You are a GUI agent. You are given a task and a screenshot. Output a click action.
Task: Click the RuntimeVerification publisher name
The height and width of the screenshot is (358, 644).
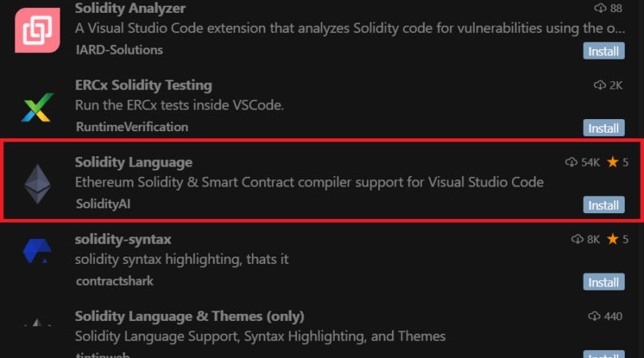click(132, 127)
